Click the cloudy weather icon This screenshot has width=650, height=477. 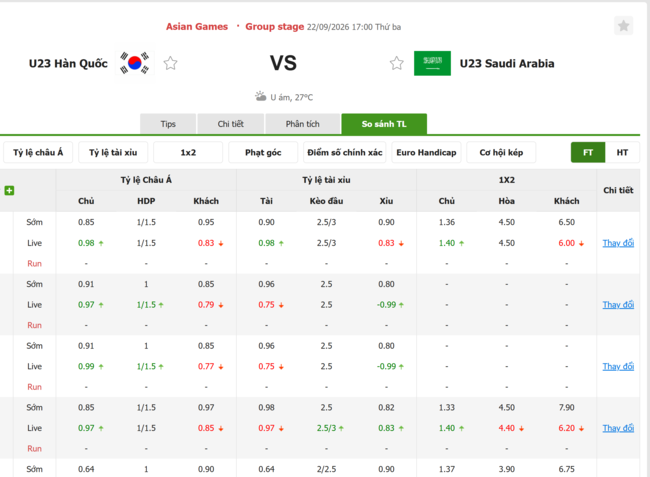(260, 97)
